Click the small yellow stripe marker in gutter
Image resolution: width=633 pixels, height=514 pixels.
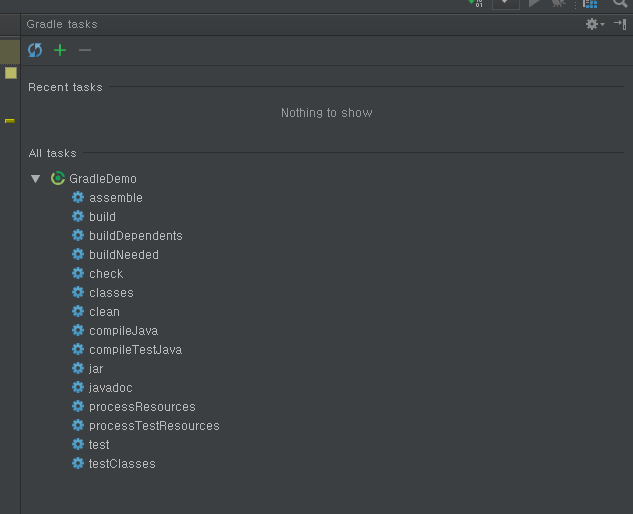point(10,121)
